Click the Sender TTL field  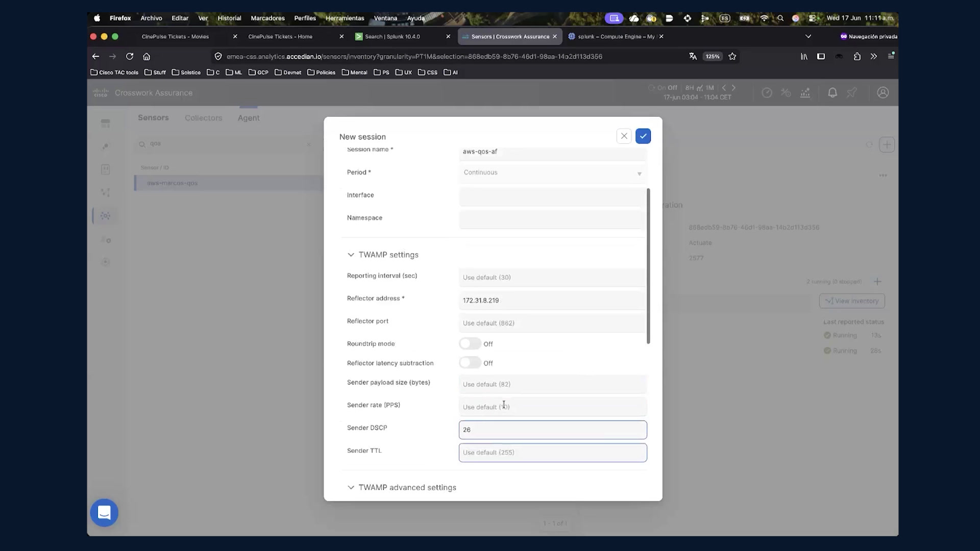[553, 453]
